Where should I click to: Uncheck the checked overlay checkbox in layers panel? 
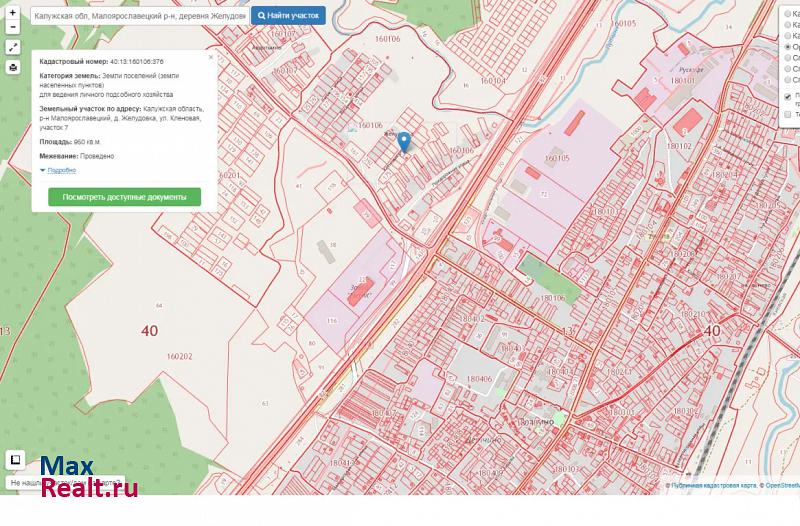click(789, 97)
